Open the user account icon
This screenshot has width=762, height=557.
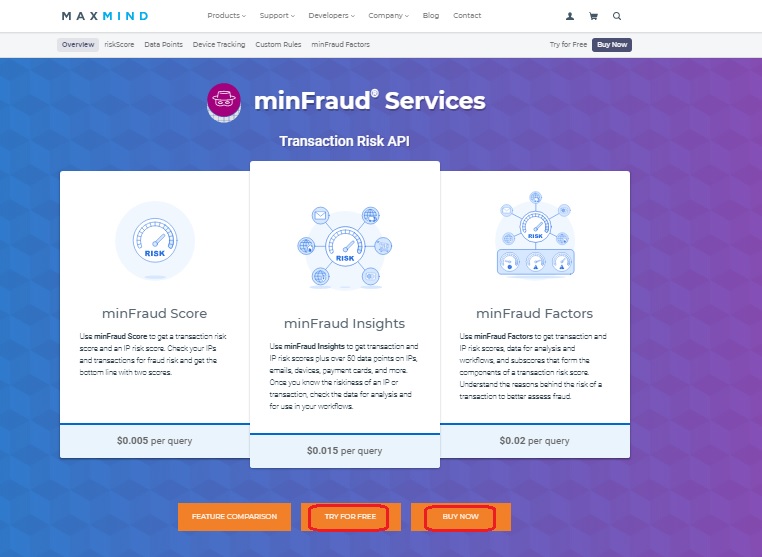coord(570,16)
